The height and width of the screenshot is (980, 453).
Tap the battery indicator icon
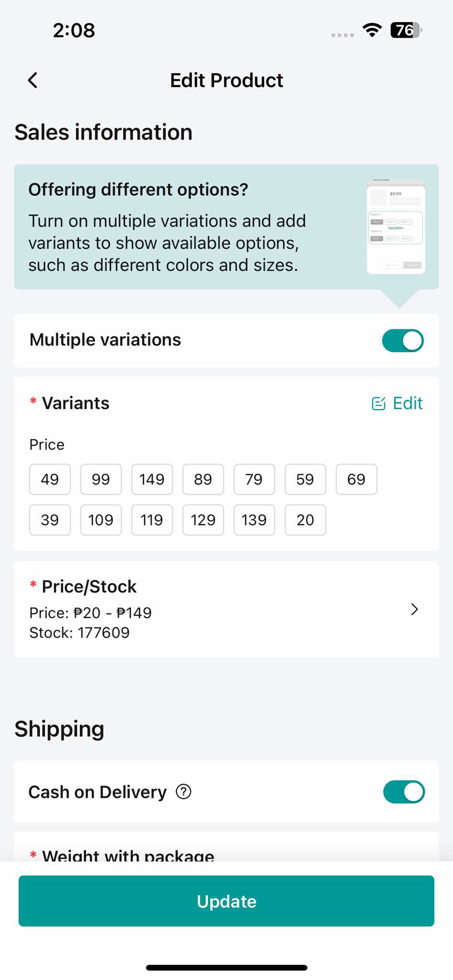tap(406, 30)
